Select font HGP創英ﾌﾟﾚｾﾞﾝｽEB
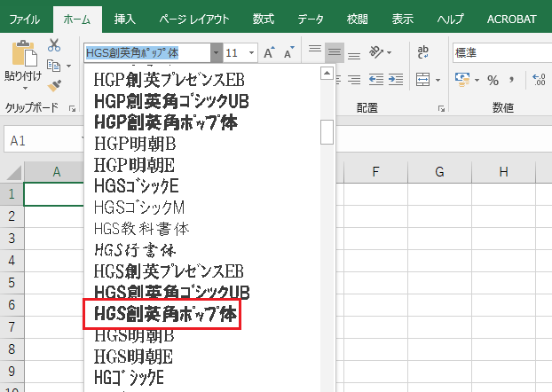 click(x=169, y=80)
